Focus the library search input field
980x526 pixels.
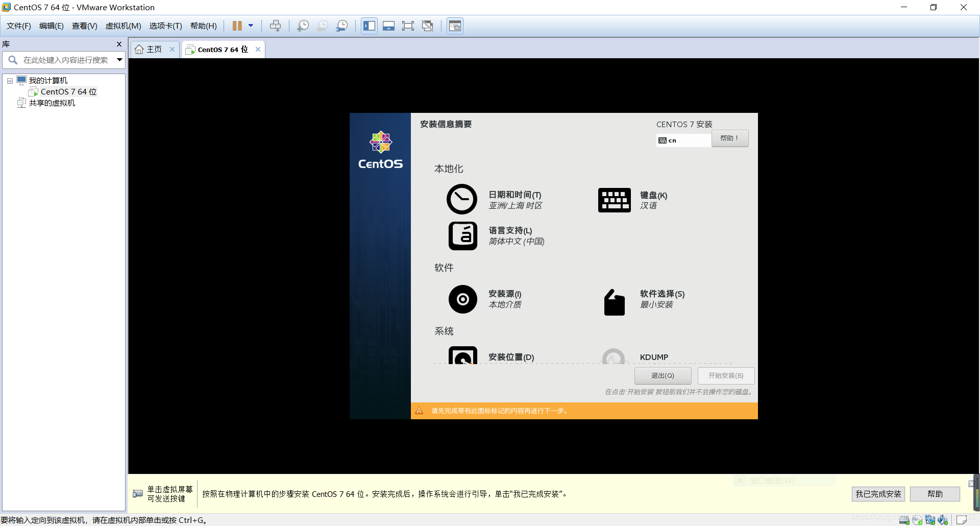point(66,60)
